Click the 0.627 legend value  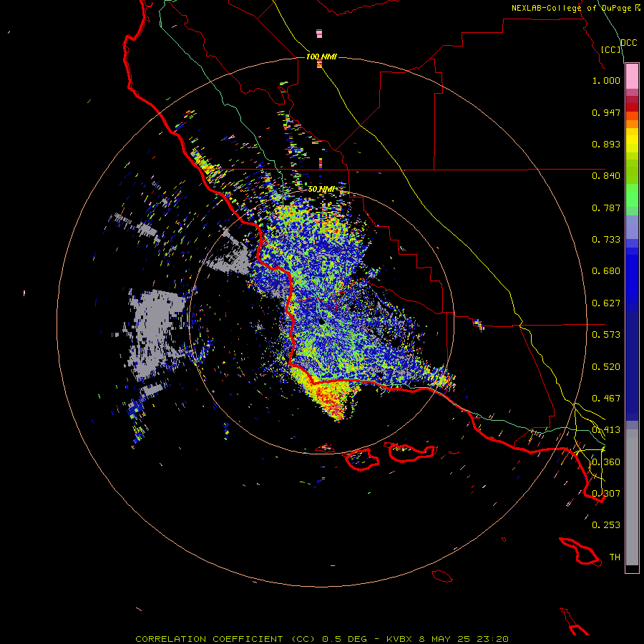[x=606, y=303]
